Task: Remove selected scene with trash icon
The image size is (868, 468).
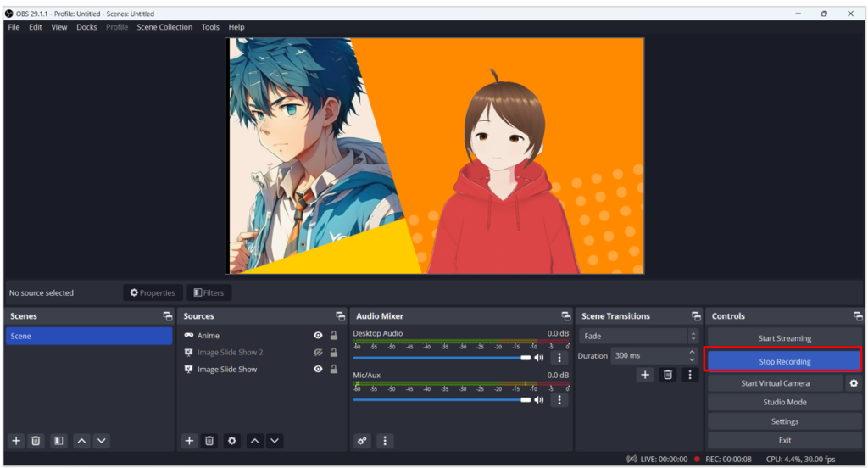Action: tap(36, 441)
